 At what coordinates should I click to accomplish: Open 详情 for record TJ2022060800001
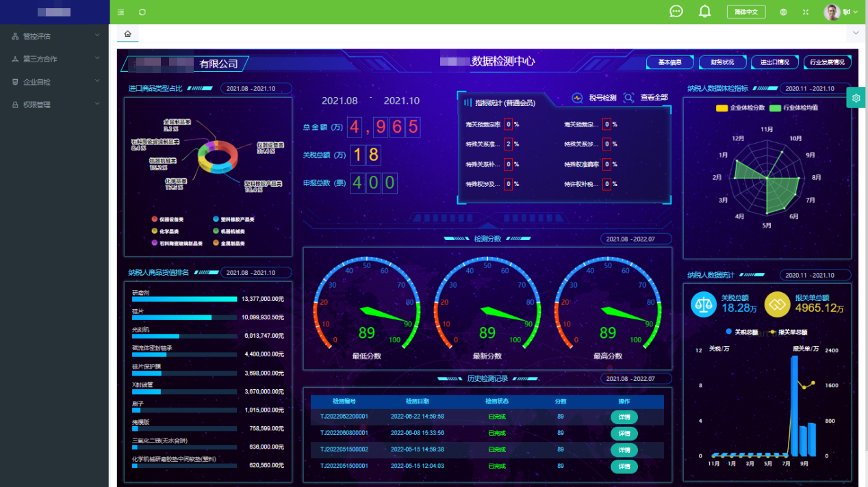[624, 433]
